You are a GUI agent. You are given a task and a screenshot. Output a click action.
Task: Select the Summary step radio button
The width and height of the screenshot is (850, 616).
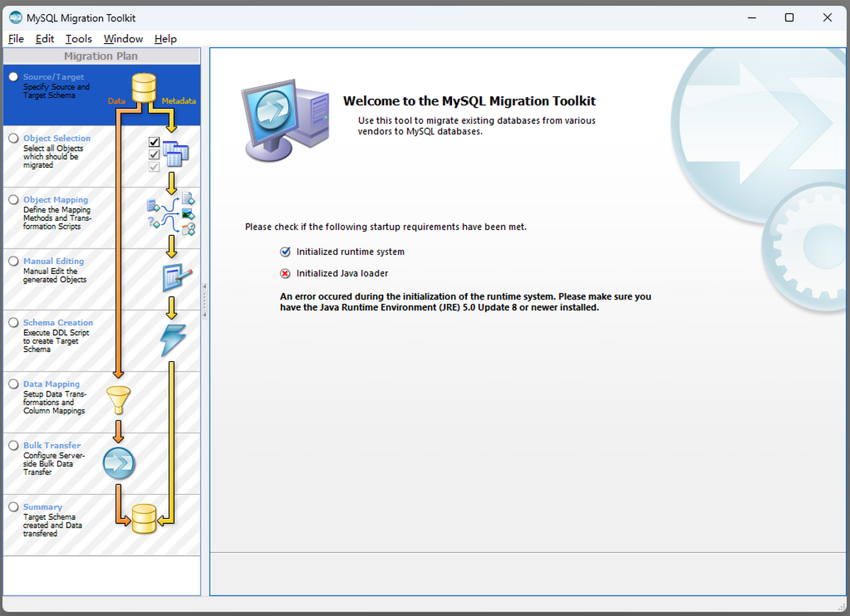(13, 507)
